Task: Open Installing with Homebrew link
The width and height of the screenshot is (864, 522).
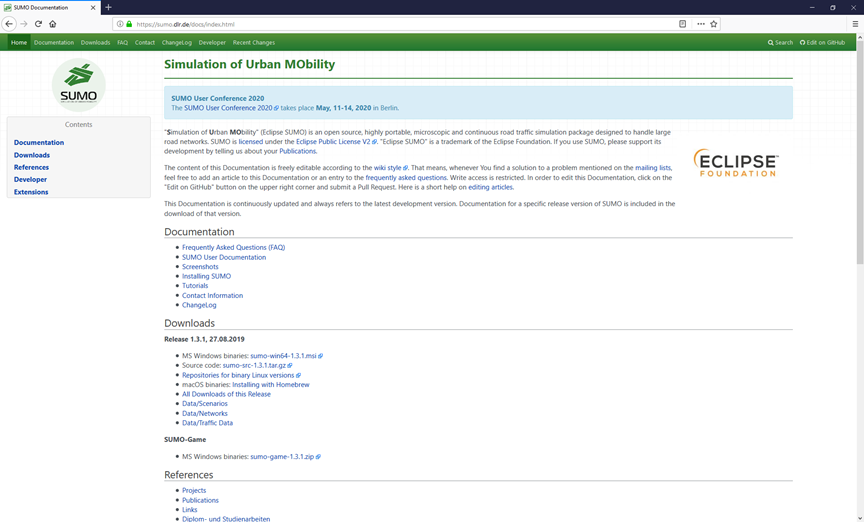Action: 271,385
